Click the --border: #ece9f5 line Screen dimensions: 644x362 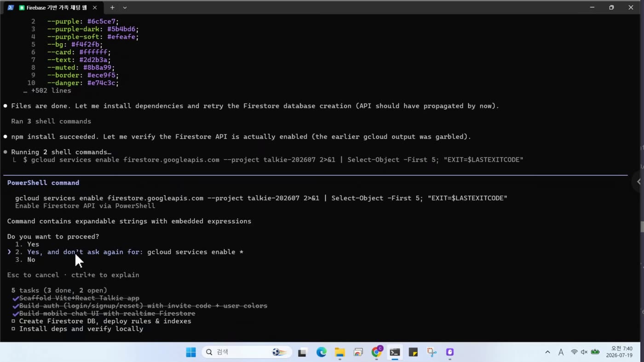pyautogui.click(x=83, y=75)
